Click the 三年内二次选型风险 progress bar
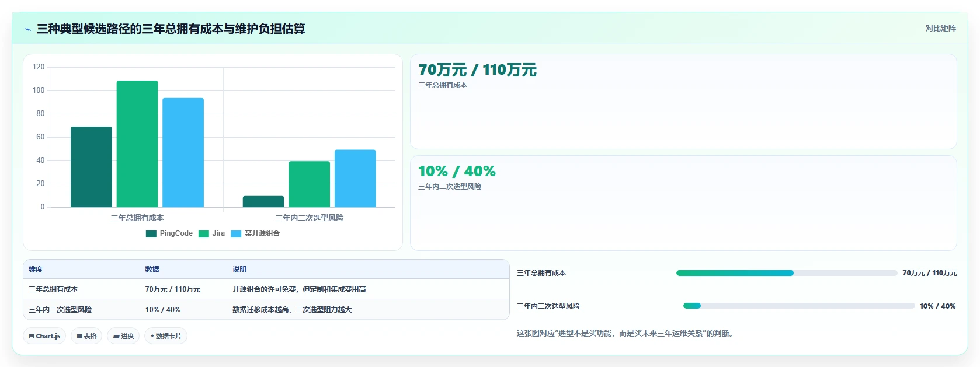980x367 pixels. (x=799, y=306)
